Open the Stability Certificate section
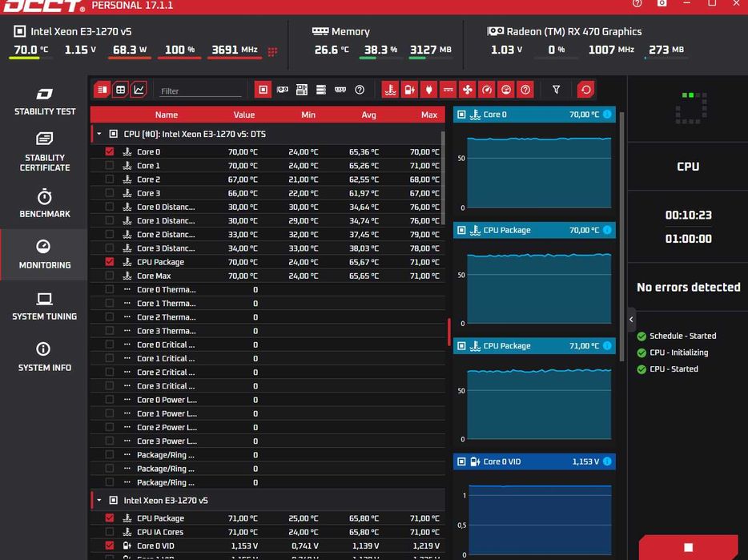Screen dimensions: 748x560 click(x=44, y=151)
